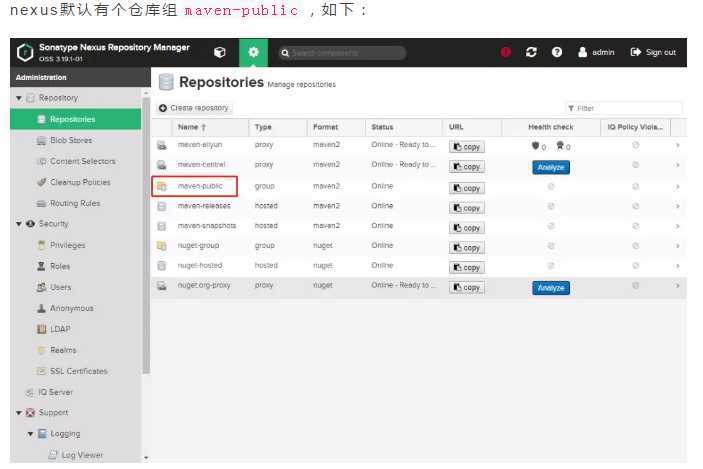Open SSL Certificates
This screenshot has width=703, height=469.
(78, 371)
